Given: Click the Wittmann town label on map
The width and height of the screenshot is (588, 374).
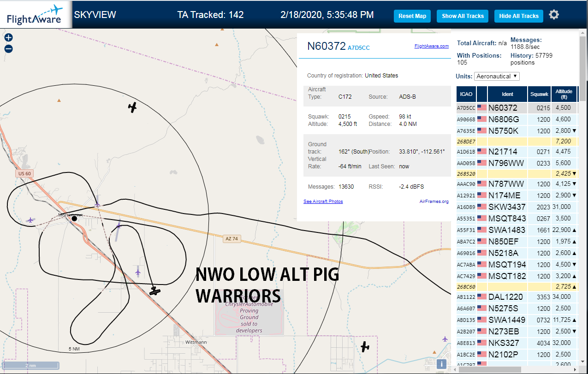Looking at the screenshot, I should click(x=196, y=342).
